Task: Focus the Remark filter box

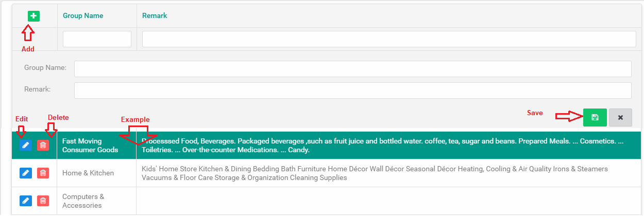Action: 389,39
